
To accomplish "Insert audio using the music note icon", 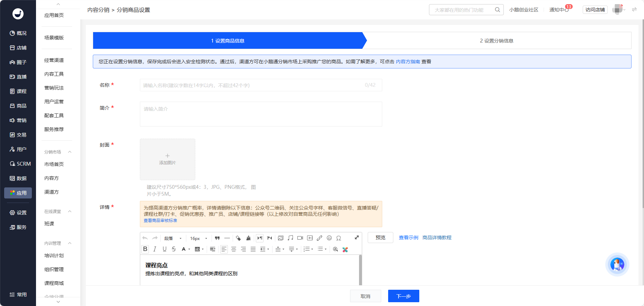I will [290, 238].
